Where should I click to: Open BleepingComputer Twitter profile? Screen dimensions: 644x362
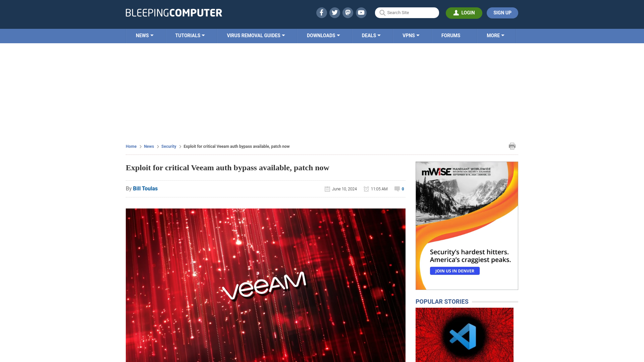334,12
